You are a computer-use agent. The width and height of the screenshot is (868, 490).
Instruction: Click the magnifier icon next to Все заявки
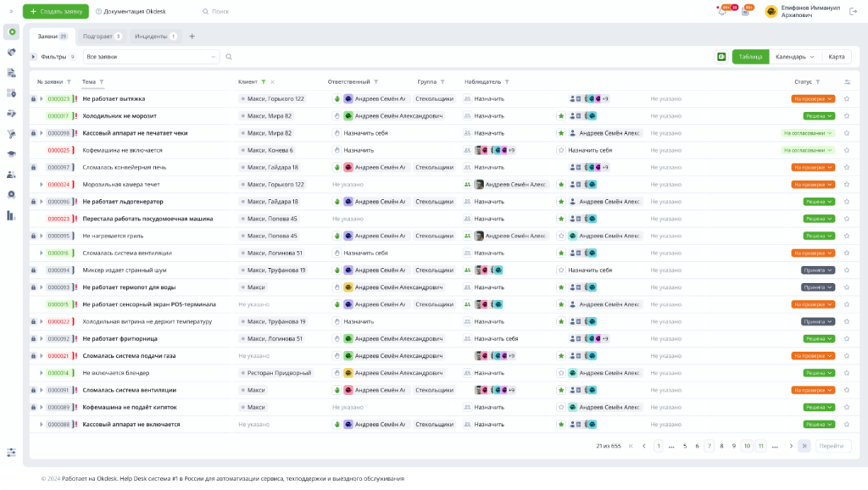pyautogui.click(x=229, y=57)
